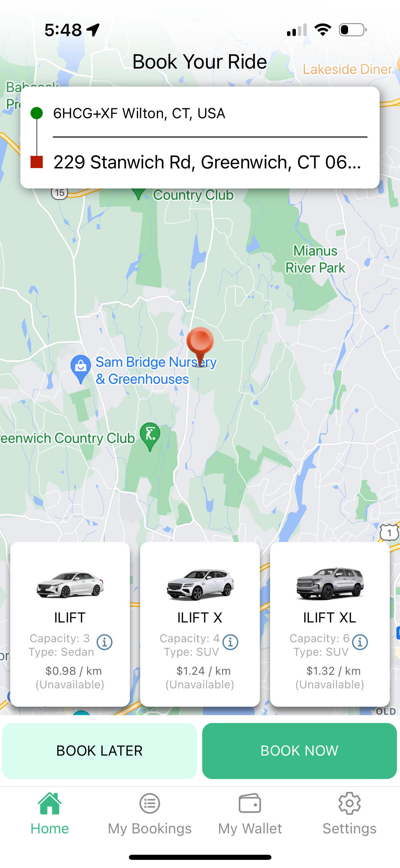Edit pickup field 6HCG+XF Wilton
The image size is (400, 868).
[x=210, y=113]
